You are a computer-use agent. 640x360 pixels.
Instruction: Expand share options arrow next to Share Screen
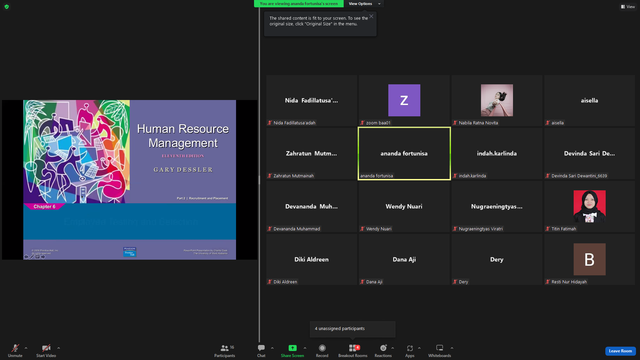click(x=305, y=348)
